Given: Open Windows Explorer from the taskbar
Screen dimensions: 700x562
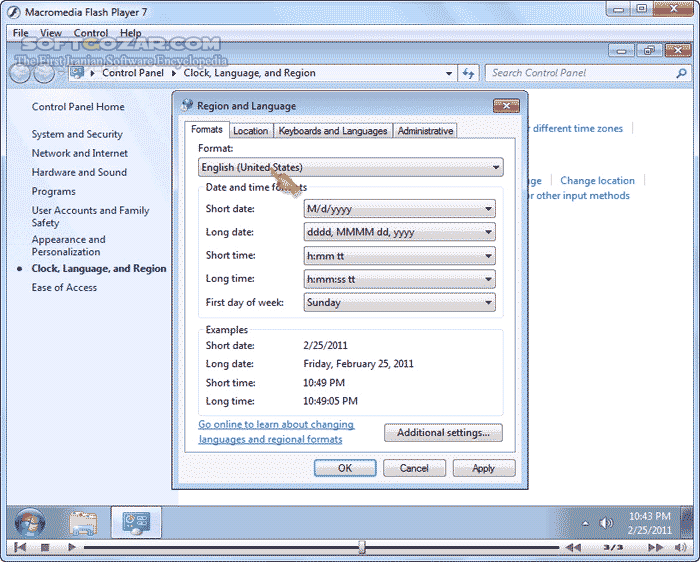Looking at the screenshot, I should click(x=82, y=521).
